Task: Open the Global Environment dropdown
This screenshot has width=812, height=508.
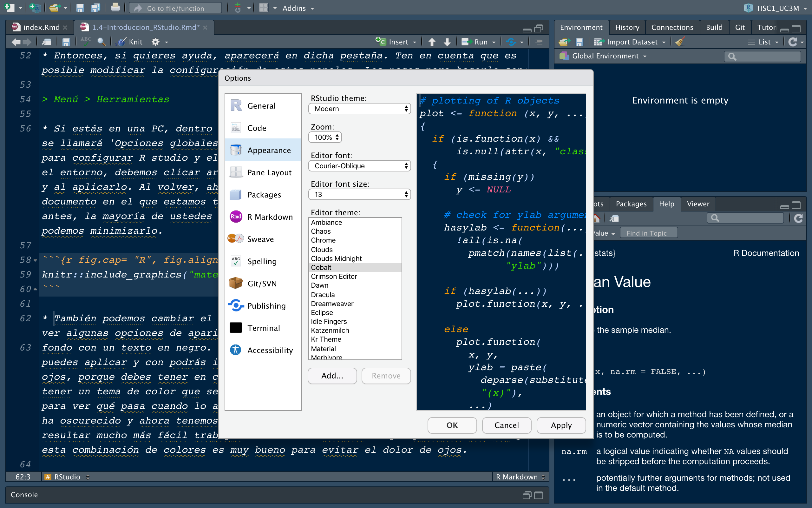Action: 603,56
